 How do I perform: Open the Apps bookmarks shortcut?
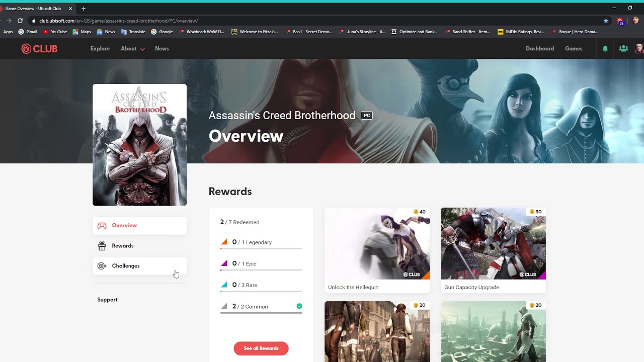[x=8, y=32]
